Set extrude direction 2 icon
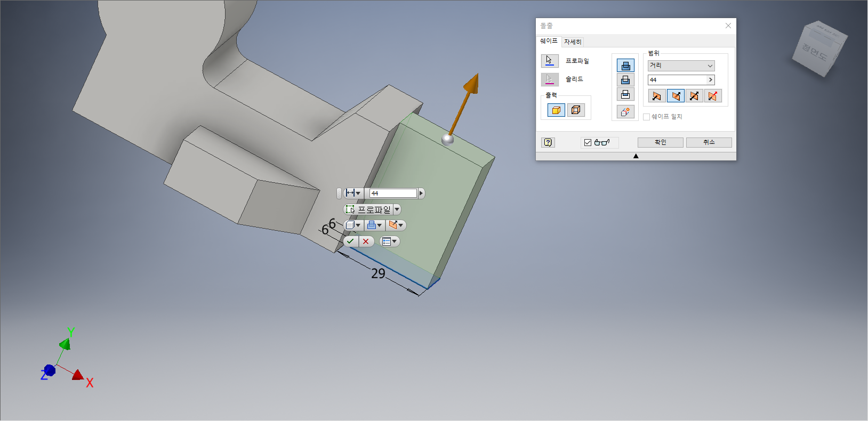 (676, 96)
